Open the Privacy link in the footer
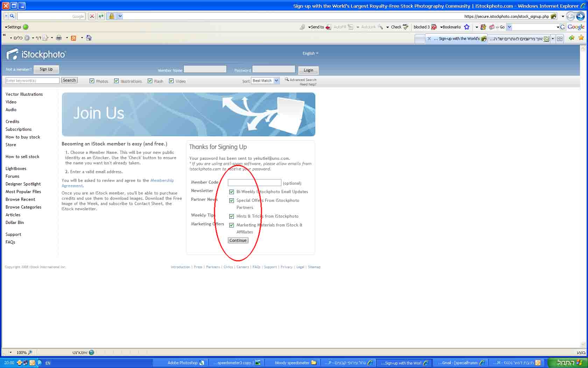The width and height of the screenshot is (588, 368). coord(287,267)
